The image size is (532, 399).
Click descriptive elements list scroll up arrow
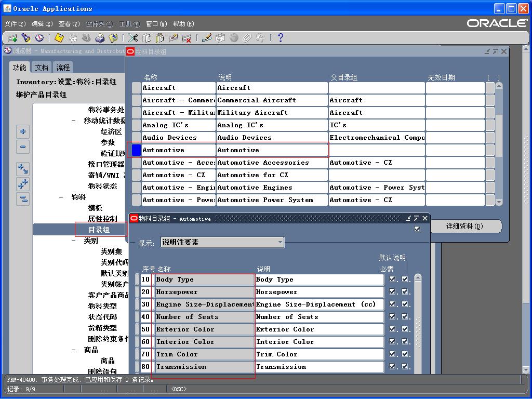418,277
